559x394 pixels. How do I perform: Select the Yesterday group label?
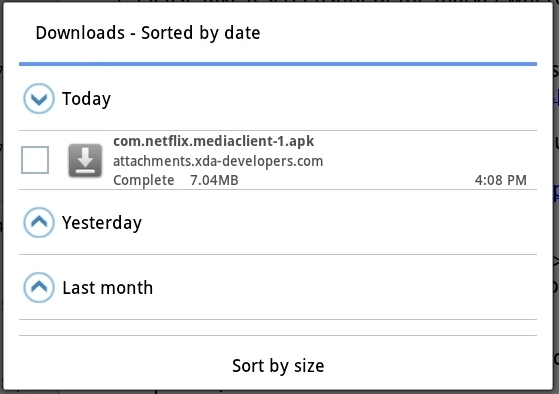(x=102, y=223)
